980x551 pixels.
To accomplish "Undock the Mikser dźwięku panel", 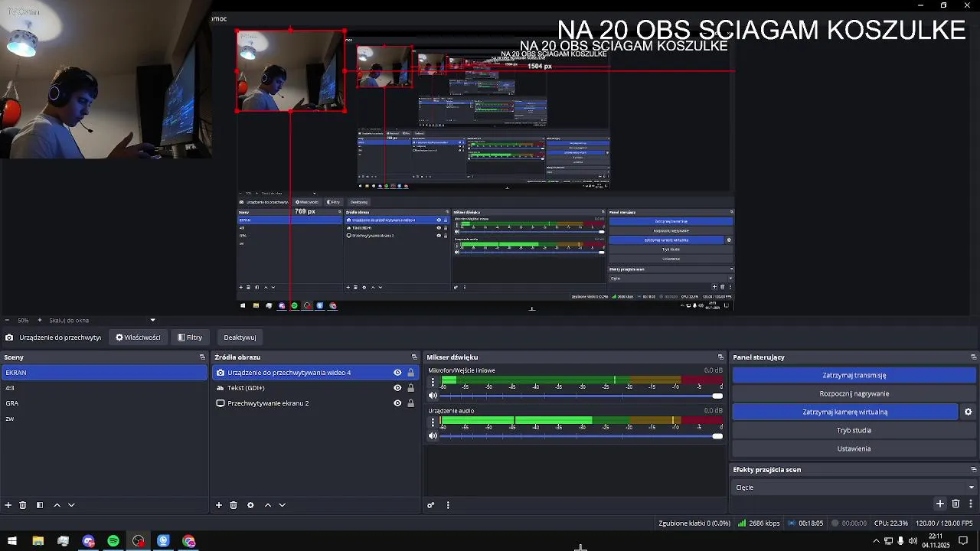I will click(x=720, y=357).
